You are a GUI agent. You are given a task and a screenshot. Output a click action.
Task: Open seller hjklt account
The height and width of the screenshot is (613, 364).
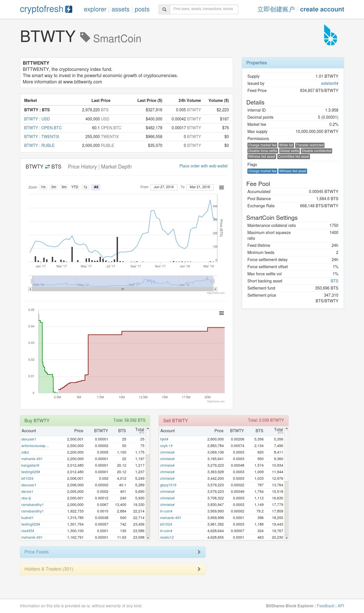(x=164, y=439)
